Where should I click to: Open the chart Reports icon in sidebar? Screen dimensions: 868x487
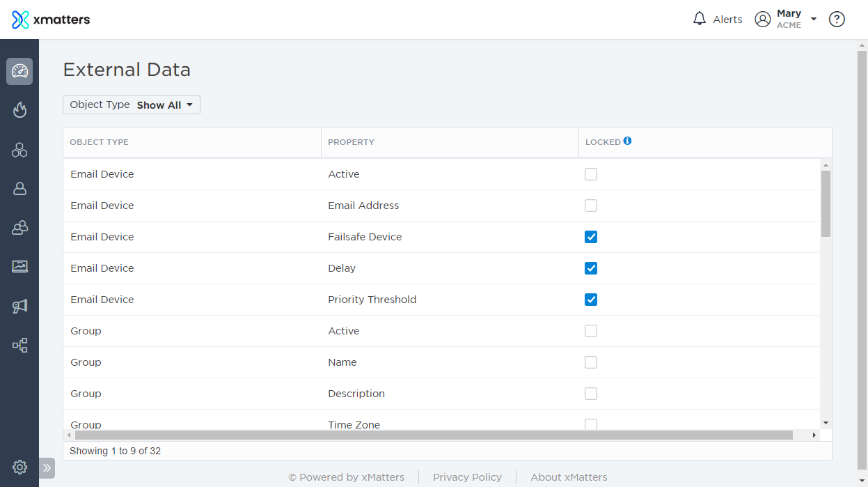(19, 266)
